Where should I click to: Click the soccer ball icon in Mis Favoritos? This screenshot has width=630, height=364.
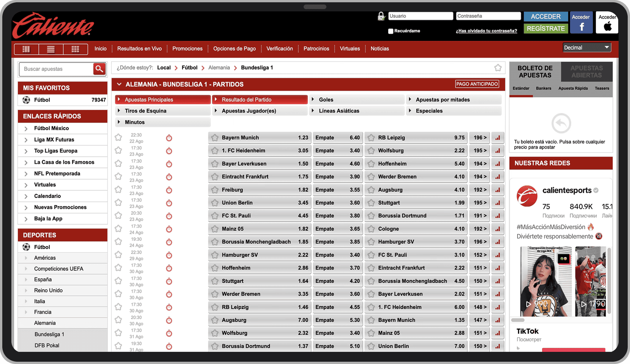pyautogui.click(x=26, y=100)
